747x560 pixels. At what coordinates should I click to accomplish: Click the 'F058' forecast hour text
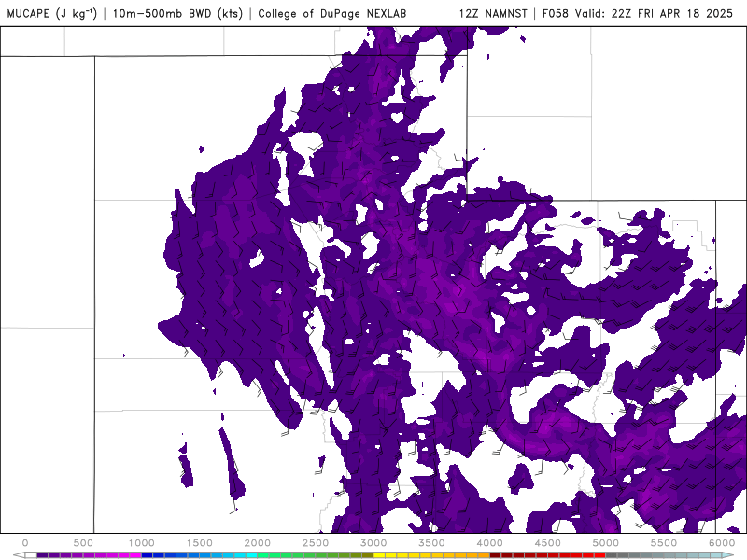[x=556, y=13]
